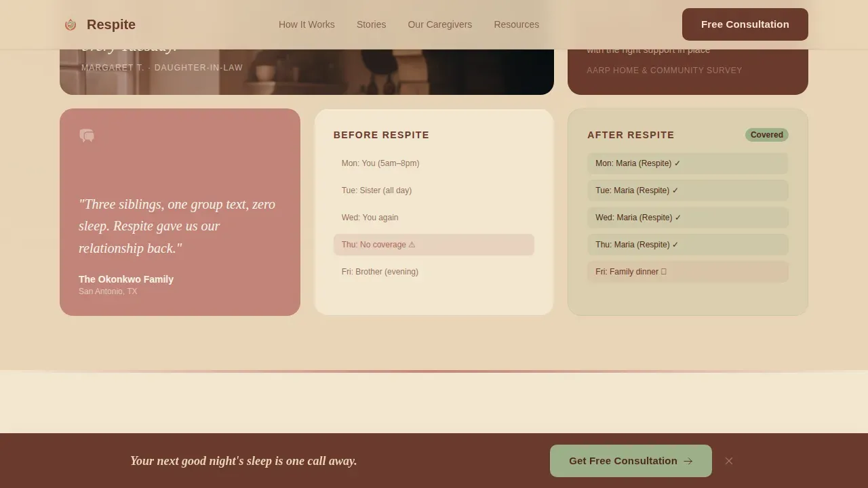
Task: Select the Wed: You again row
Action: click(x=434, y=218)
